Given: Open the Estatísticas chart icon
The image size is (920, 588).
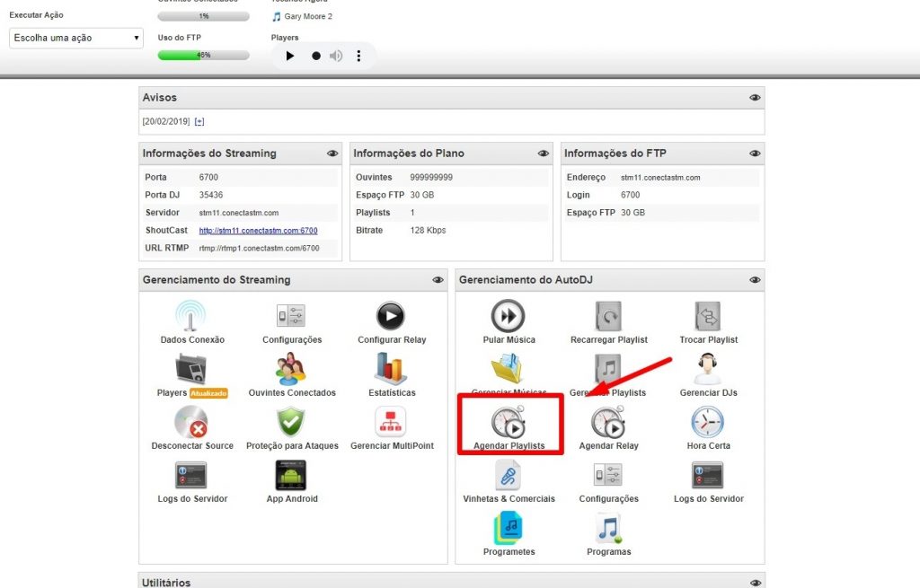Looking at the screenshot, I should coord(392,369).
